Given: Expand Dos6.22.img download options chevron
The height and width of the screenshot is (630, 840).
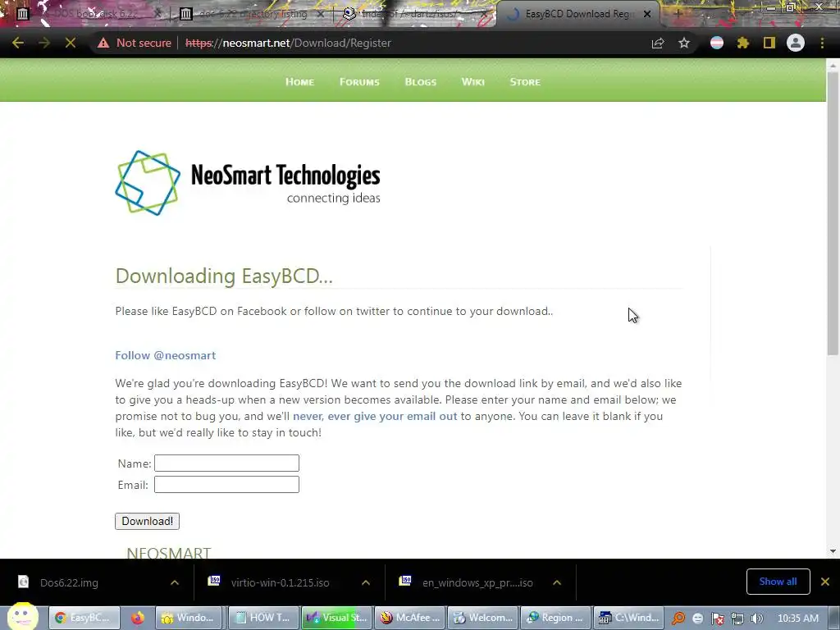Looking at the screenshot, I should tap(175, 583).
